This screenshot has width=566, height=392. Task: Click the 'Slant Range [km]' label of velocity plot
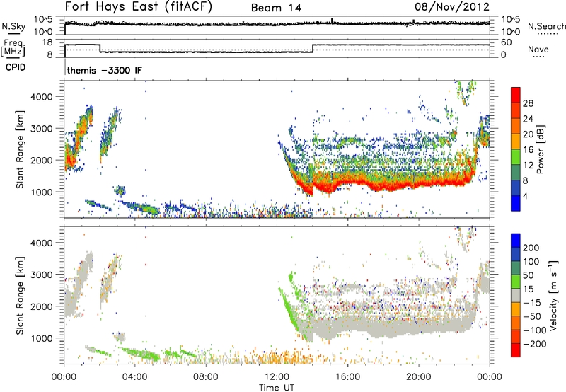point(20,295)
